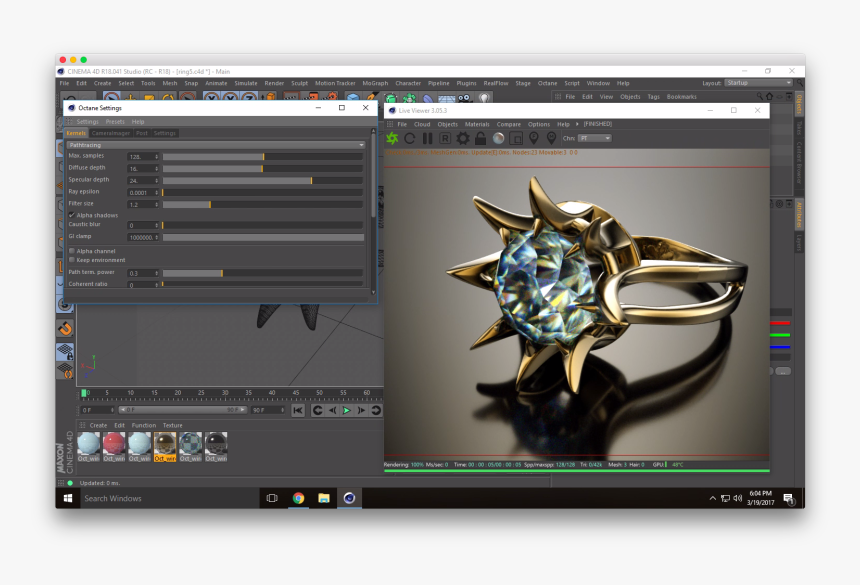Open Live Viewer render settings gear
Image resolution: width=860 pixels, height=585 pixels.
point(462,140)
